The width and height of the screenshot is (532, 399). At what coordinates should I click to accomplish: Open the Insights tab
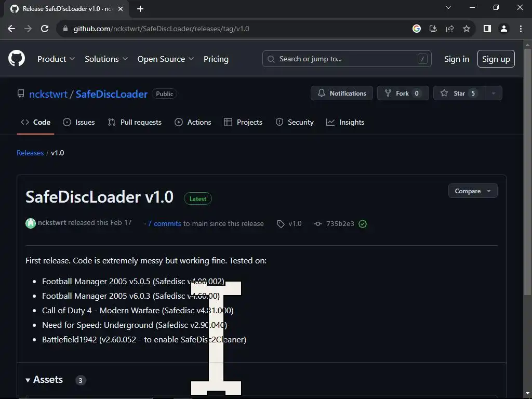(x=345, y=122)
